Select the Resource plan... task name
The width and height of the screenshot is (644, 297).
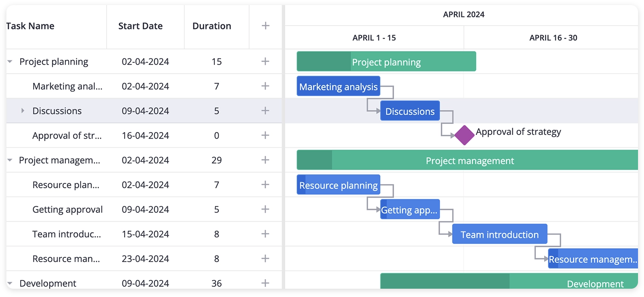tap(66, 185)
